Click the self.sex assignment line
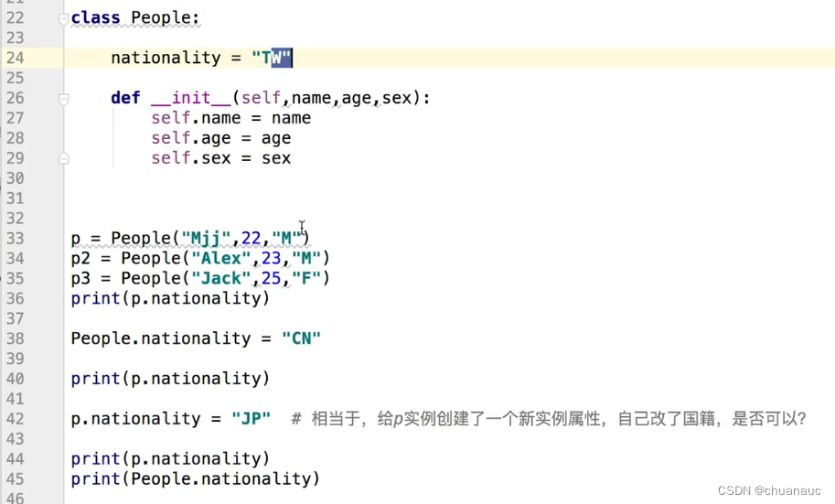Image resolution: width=835 pixels, height=504 pixels. point(221,158)
